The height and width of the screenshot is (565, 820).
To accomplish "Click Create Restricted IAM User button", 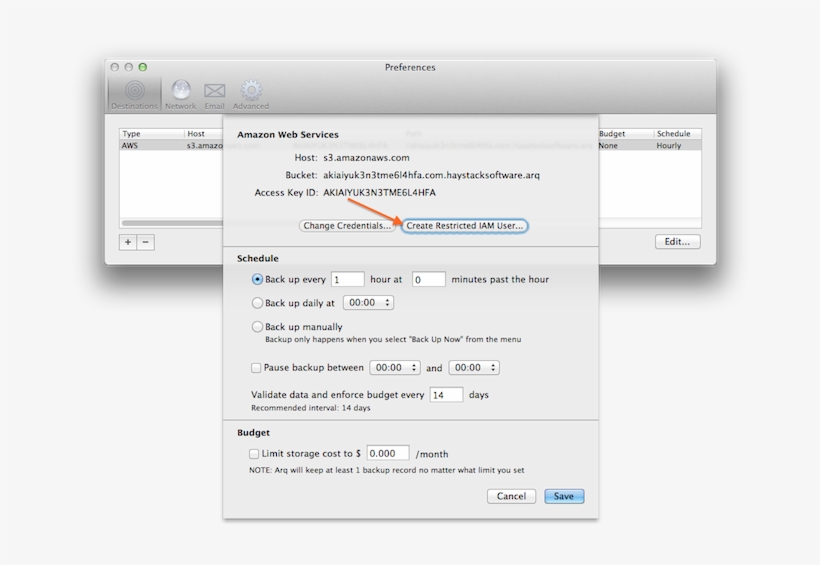I will 465,226.
